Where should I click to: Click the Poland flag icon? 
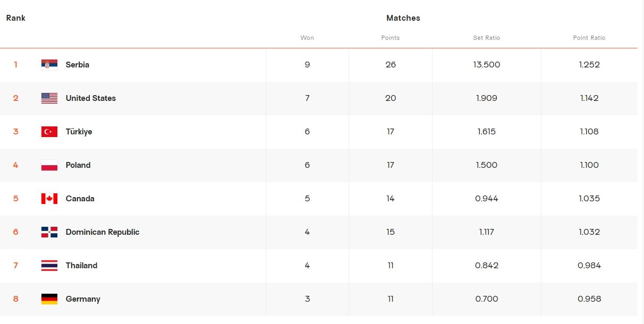coord(49,165)
